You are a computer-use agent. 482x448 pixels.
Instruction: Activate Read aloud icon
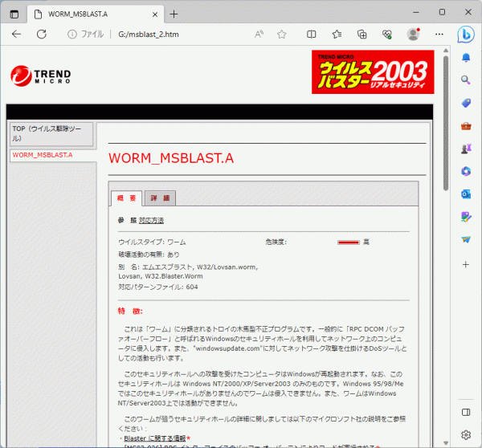point(259,34)
